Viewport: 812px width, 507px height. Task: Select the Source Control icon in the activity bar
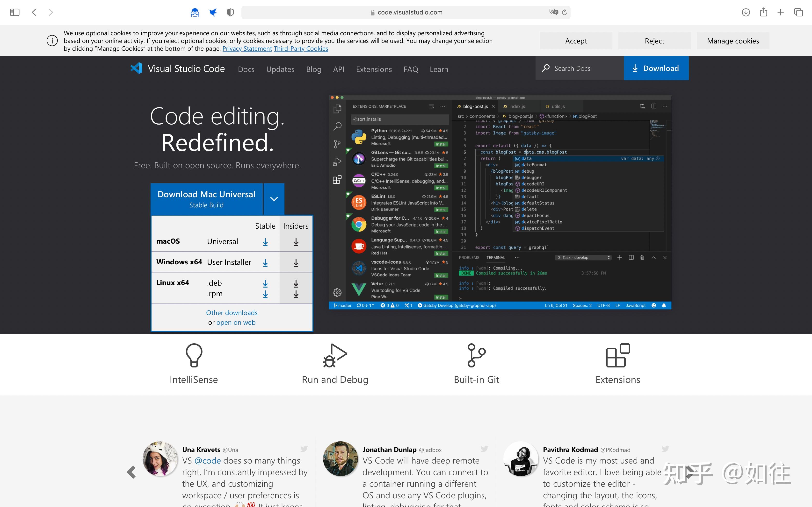[337, 143]
